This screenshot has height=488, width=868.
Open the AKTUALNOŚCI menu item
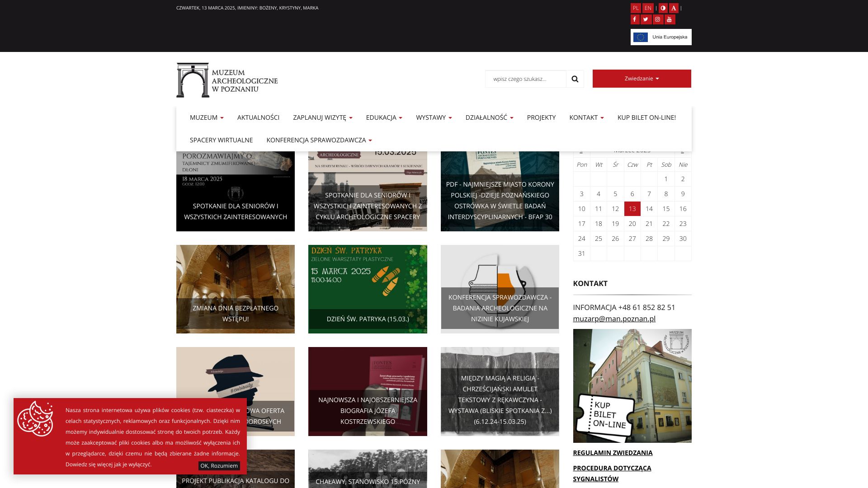(258, 117)
